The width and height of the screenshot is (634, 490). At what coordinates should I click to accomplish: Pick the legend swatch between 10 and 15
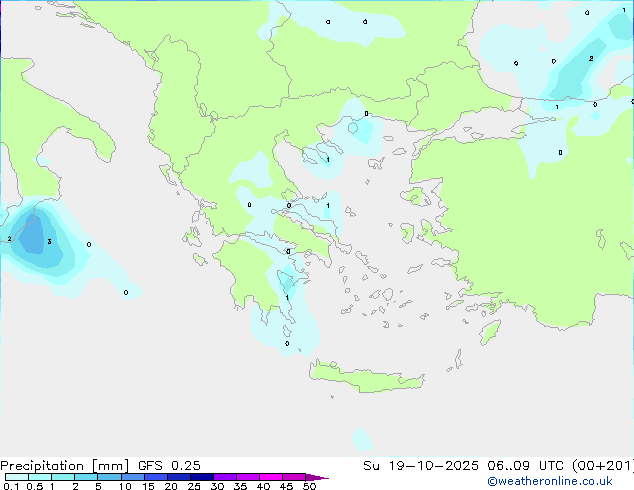(x=132, y=477)
